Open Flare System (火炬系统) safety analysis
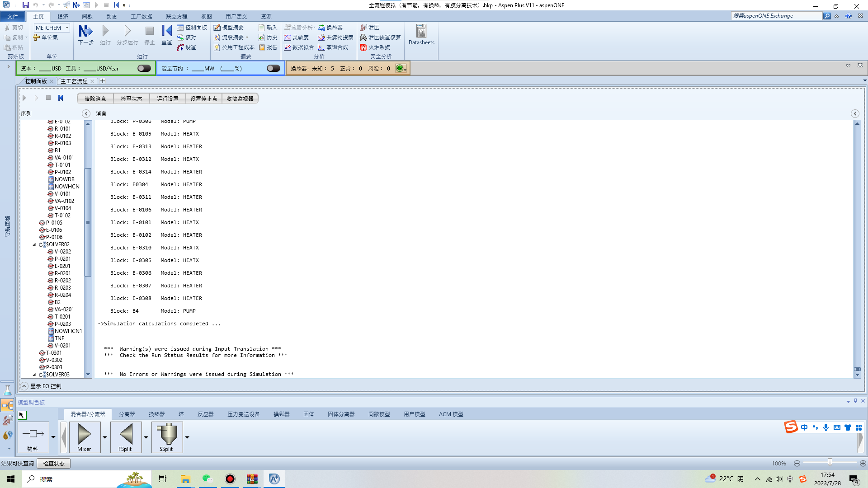Image resolution: width=868 pixels, height=488 pixels. [375, 47]
